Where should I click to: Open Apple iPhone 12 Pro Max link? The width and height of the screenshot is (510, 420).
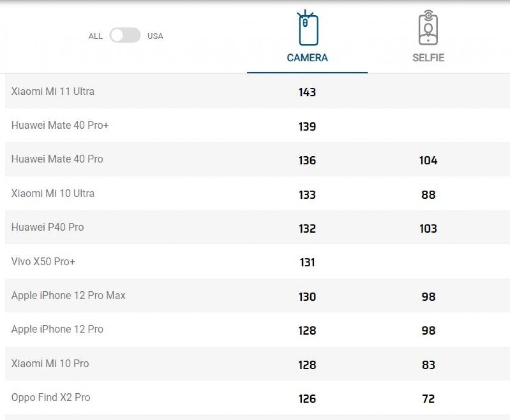tap(68, 295)
